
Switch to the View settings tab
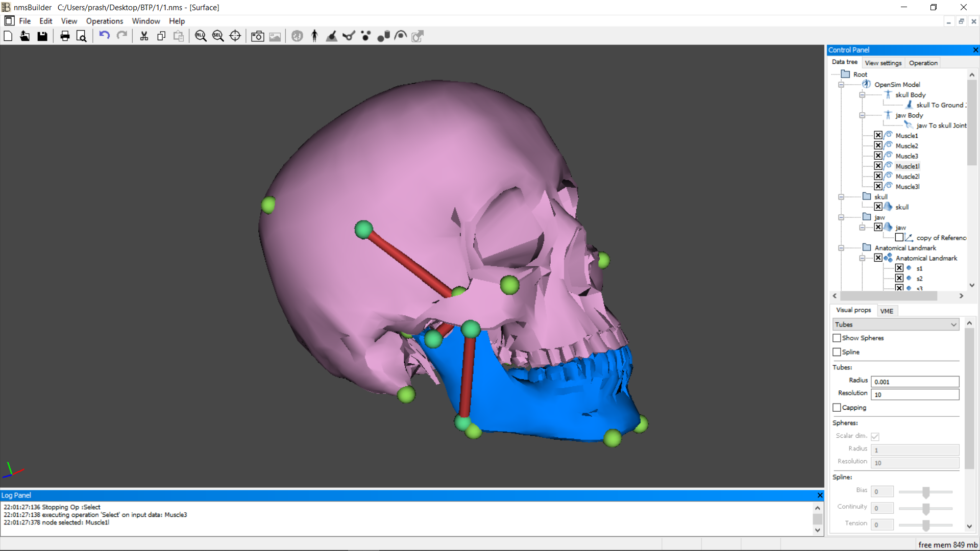point(883,63)
